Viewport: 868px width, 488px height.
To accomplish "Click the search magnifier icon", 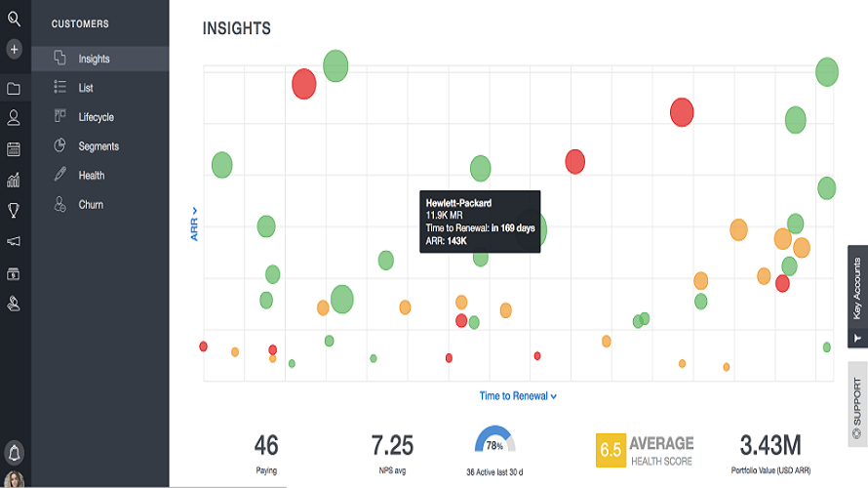I will point(14,19).
